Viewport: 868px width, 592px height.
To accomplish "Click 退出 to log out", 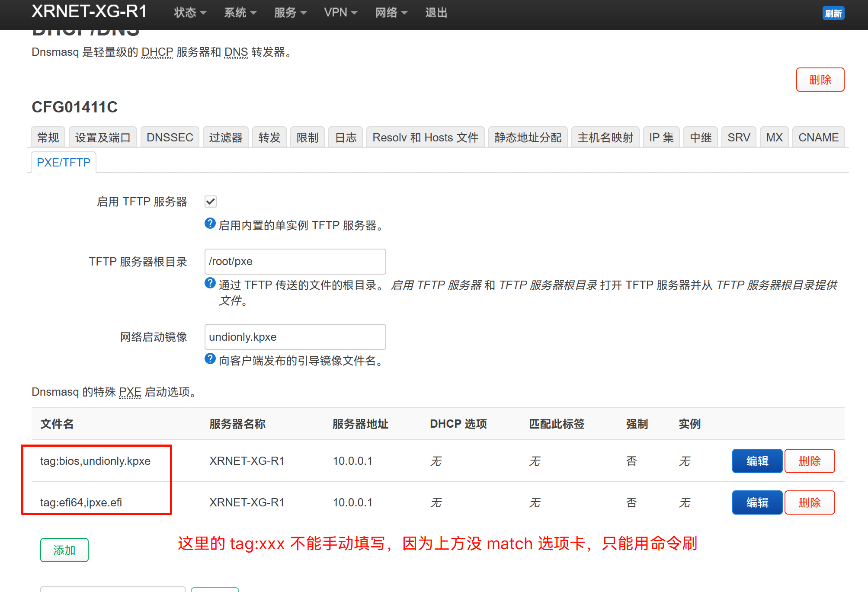I will pyautogui.click(x=436, y=13).
